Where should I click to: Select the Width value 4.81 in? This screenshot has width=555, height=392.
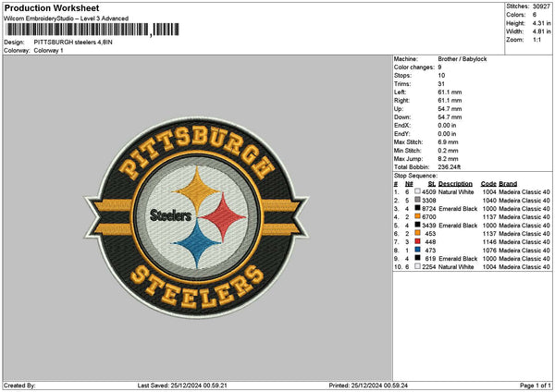click(x=541, y=31)
